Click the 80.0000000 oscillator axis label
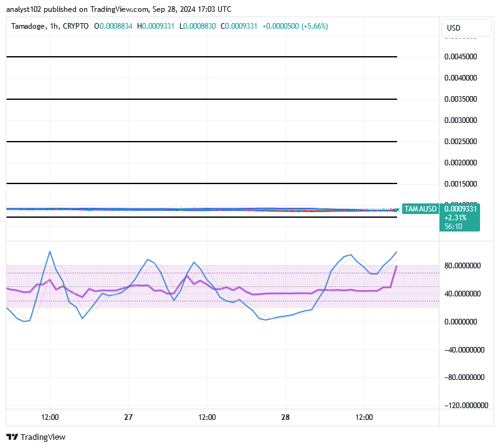Screen dimensions: 500x448 coord(464,266)
